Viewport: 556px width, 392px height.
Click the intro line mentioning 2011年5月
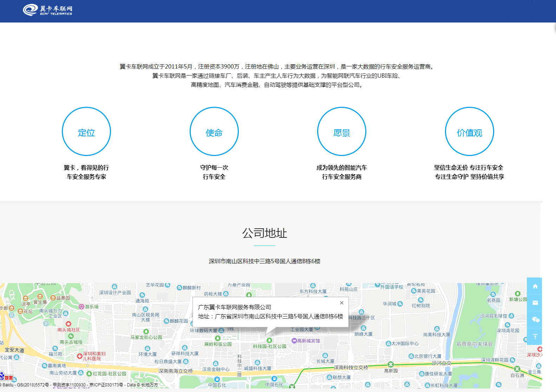coord(277,66)
